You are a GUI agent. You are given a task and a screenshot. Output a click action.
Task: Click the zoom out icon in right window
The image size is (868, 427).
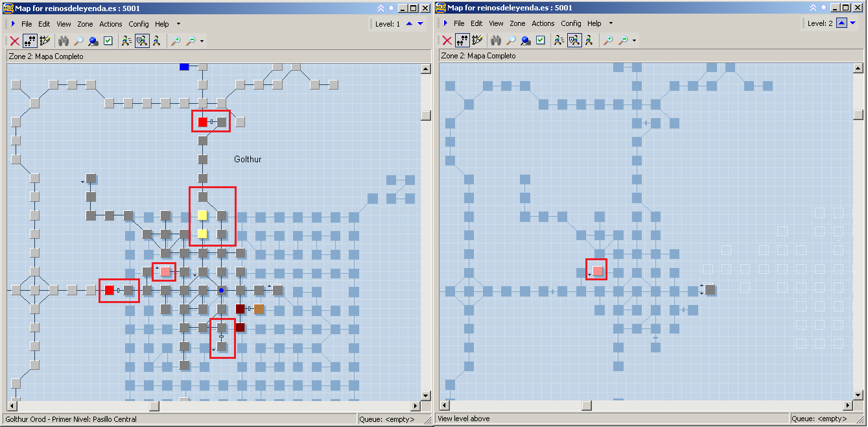(x=623, y=41)
